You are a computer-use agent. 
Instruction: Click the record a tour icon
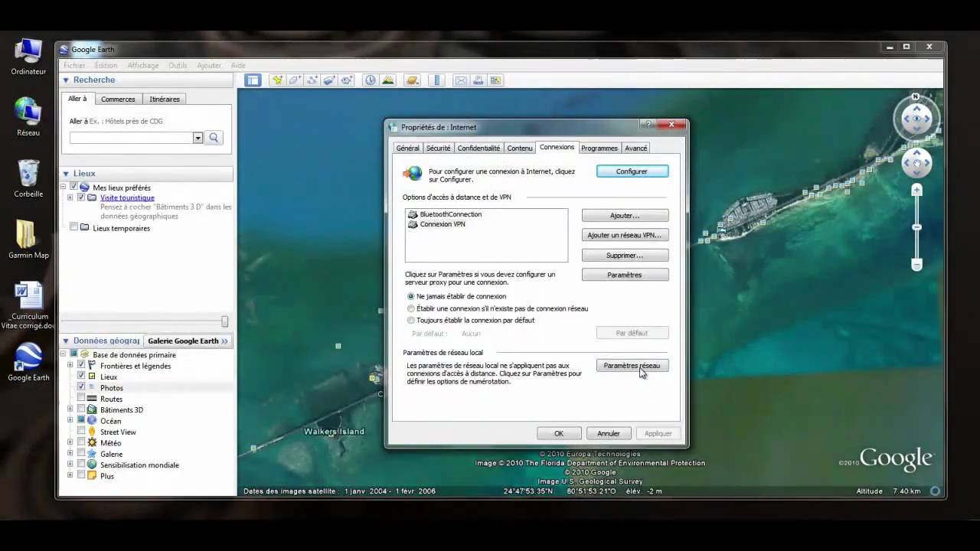pyautogui.click(x=347, y=80)
